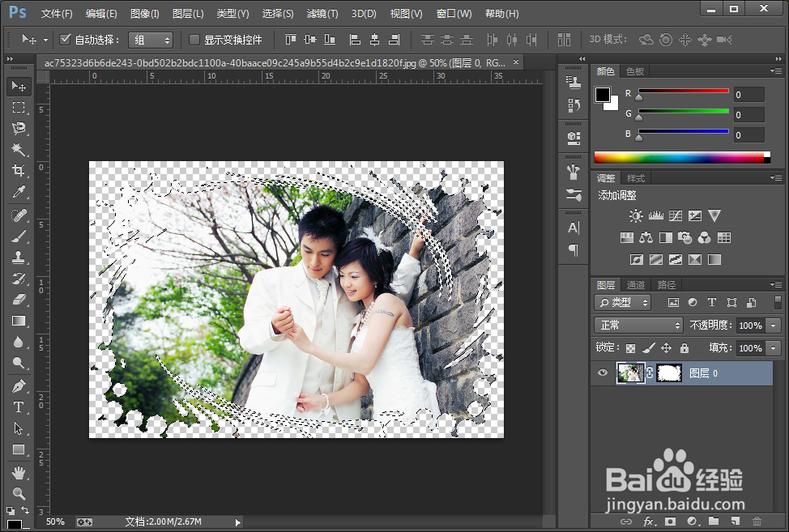The width and height of the screenshot is (789, 532).
Task: Close the open document tab
Action: (x=516, y=62)
